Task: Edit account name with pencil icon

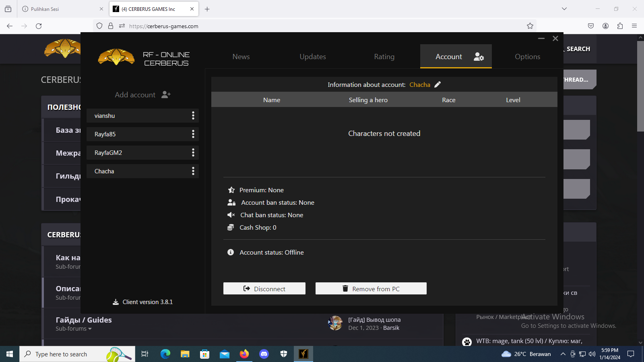Action: click(438, 84)
